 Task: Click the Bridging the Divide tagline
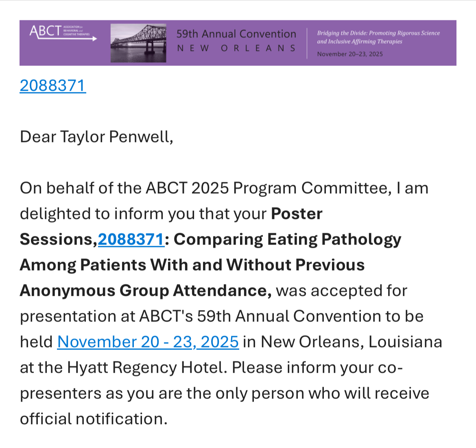point(378,37)
